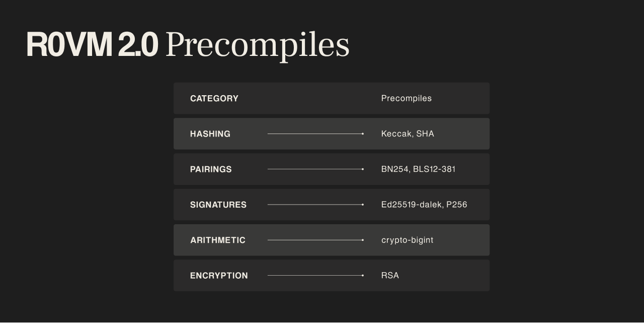Click the Precompiles column header
This screenshot has width=644, height=323.
tap(407, 98)
